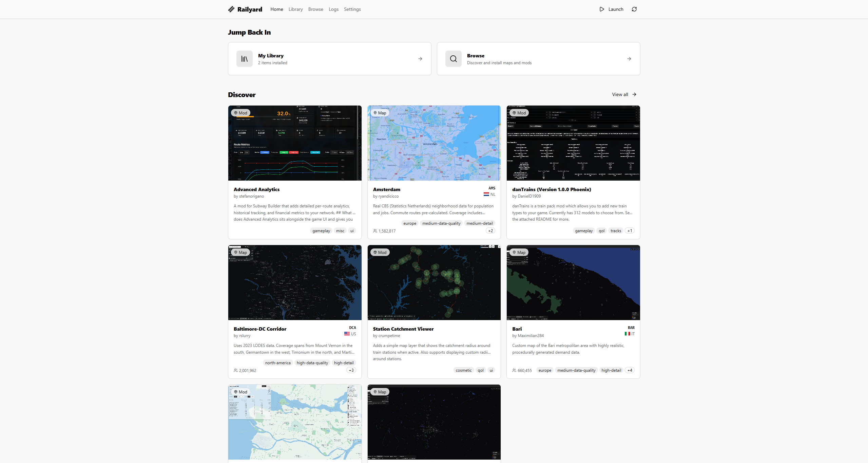Expand +4 more tags on Bari
Viewport: 868px width, 463px height.
[630, 370]
